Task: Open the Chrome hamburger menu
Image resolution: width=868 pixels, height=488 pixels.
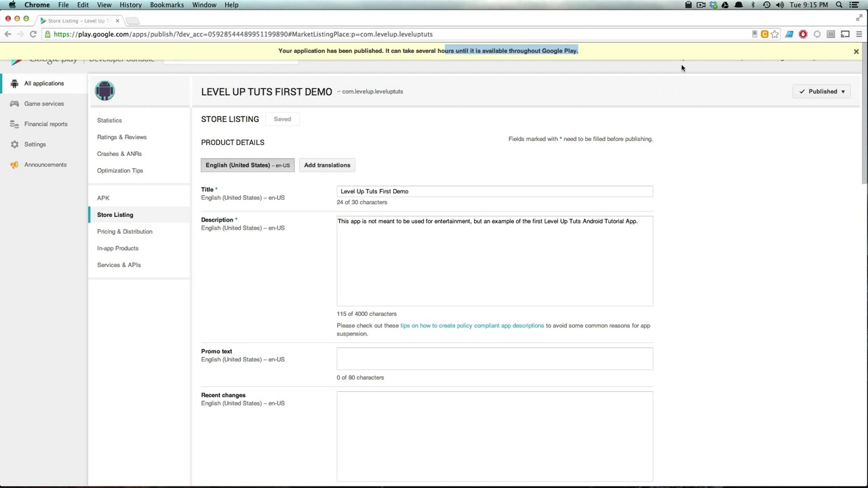Action: tap(859, 34)
